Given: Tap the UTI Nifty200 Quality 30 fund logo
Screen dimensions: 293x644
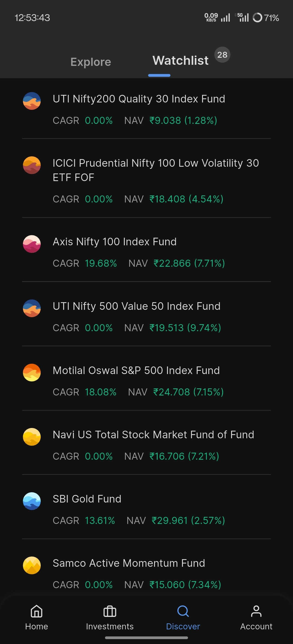Looking at the screenshot, I should point(32,101).
